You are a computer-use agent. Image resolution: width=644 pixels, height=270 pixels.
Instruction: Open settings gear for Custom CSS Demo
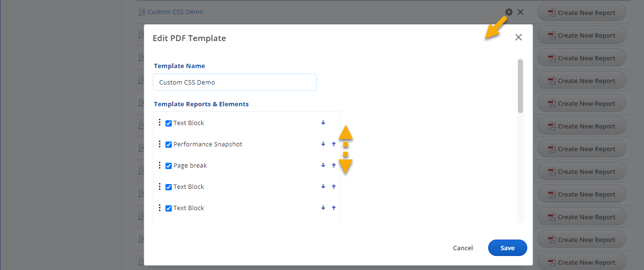pos(508,12)
